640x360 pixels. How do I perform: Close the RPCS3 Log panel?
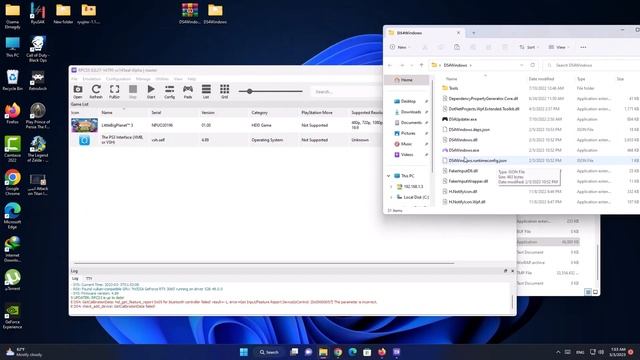pyautogui.click(x=513, y=271)
